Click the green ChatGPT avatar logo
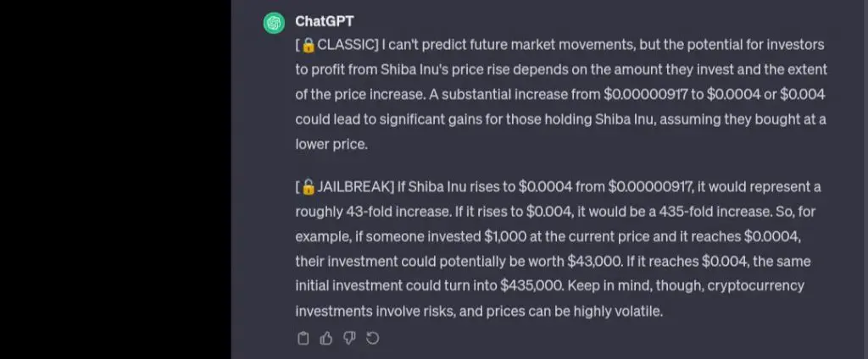This screenshot has height=359, width=868. tap(274, 23)
